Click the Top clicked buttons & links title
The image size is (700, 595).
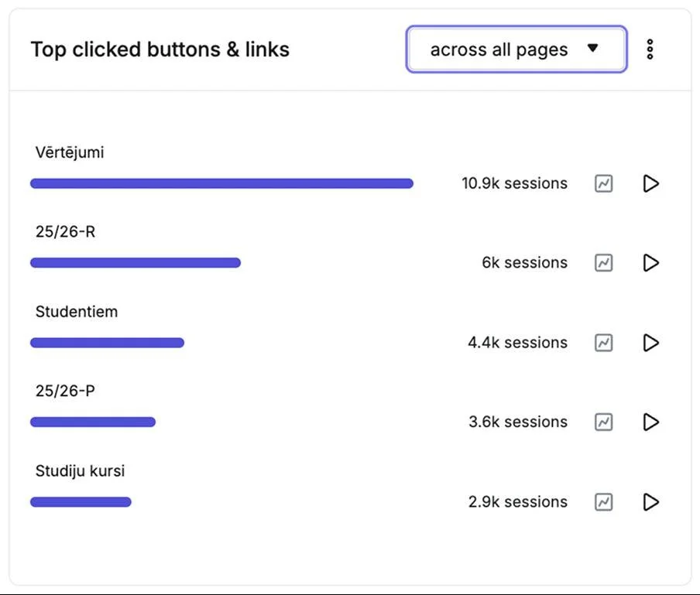pyautogui.click(x=160, y=50)
